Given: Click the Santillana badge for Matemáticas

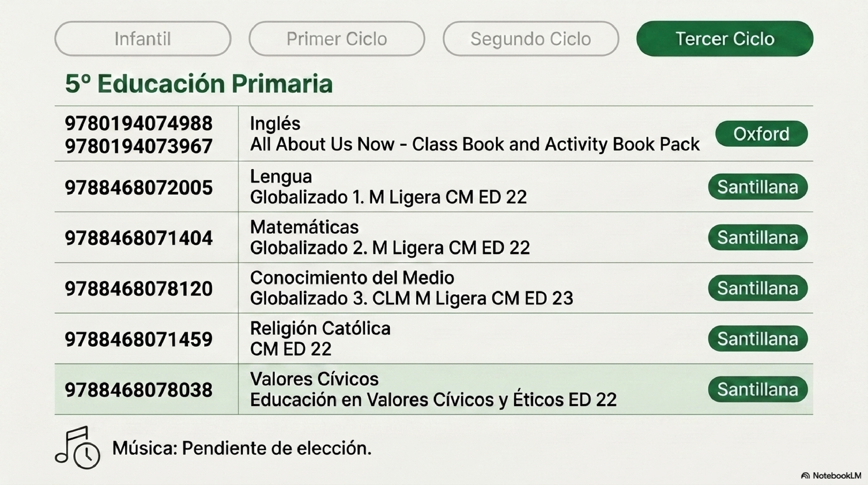Looking at the screenshot, I should point(758,237).
